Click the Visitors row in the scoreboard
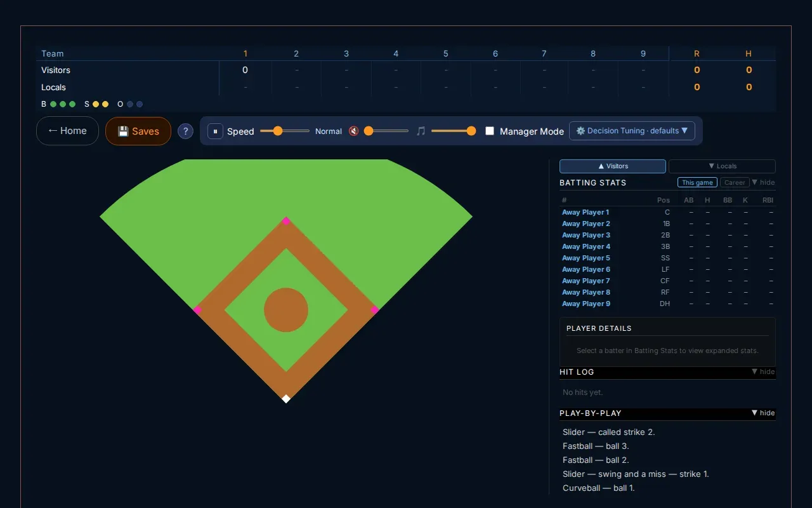Viewport: 812px width, 508px height. (406, 70)
